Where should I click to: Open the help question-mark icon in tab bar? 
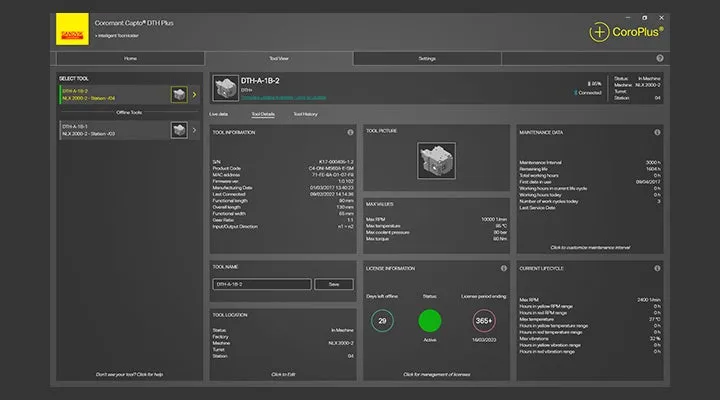click(659, 58)
